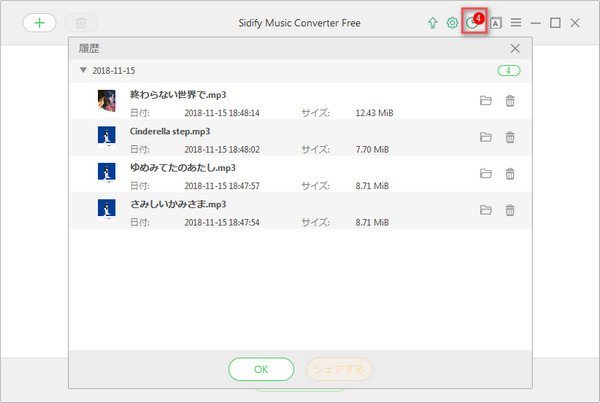The height and width of the screenshot is (403, 600).
Task: Open the history clock icon with badge
Action: [x=474, y=21]
